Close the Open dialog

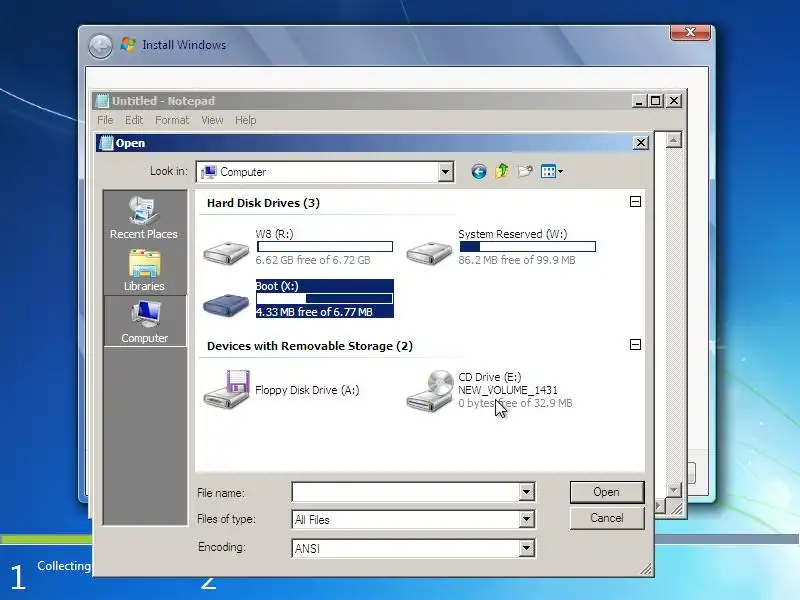pyautogui.click(x=640, y=143)
